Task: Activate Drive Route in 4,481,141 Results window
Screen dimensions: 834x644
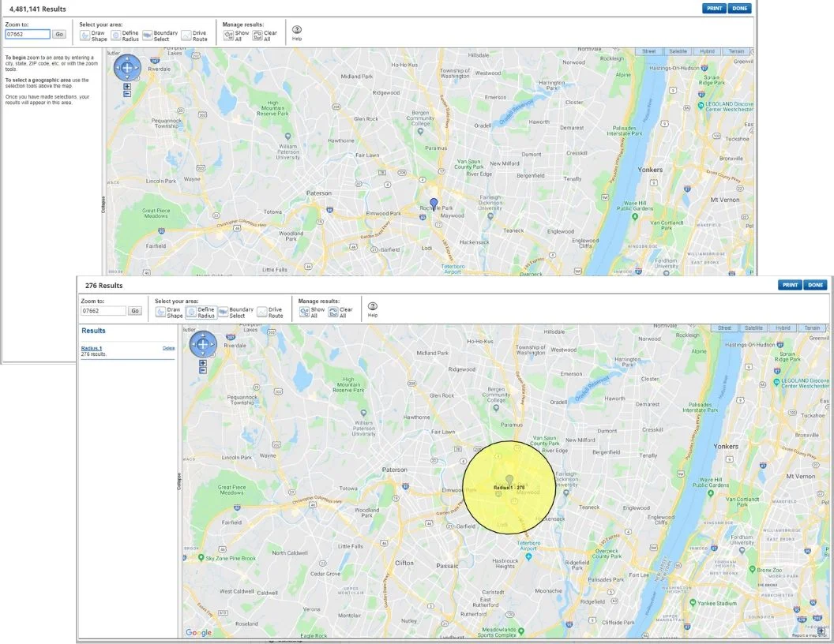Action: 194,36
